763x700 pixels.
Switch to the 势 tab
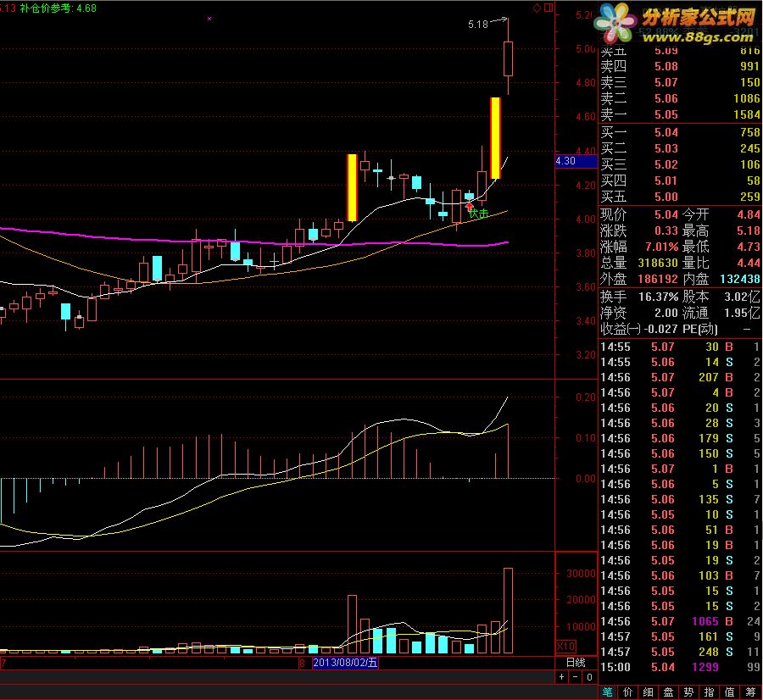[688, 692]
